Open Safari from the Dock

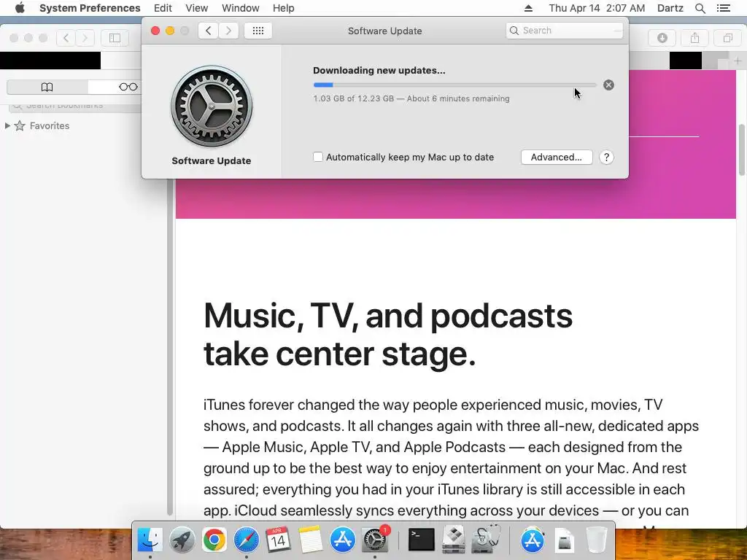pyautogui.click(x=246, y=540)
